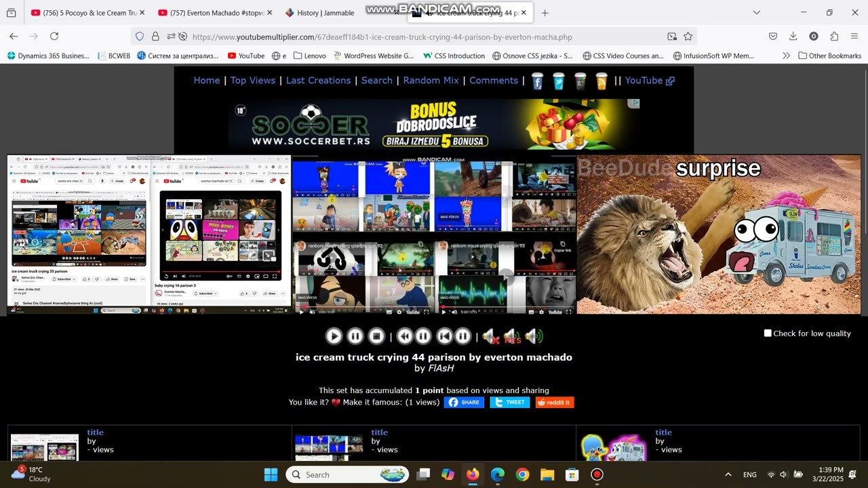Switch to the Everton Machado tab

(x=214, y=13)
